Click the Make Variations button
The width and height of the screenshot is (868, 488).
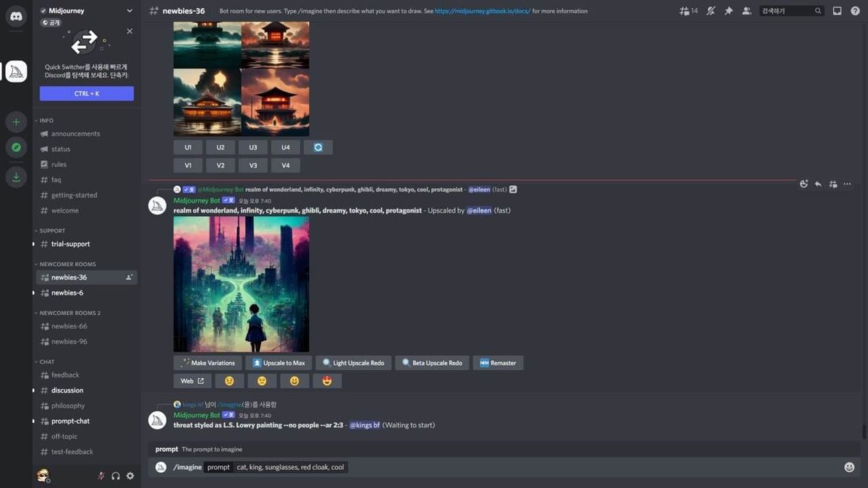pos(208,363)
